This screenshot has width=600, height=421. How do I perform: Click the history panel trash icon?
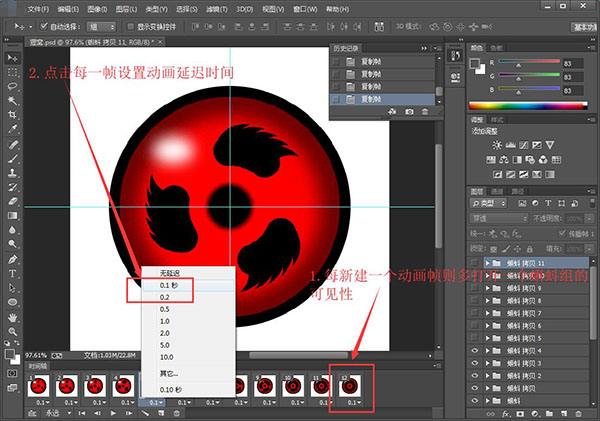[x=425, y=112]
